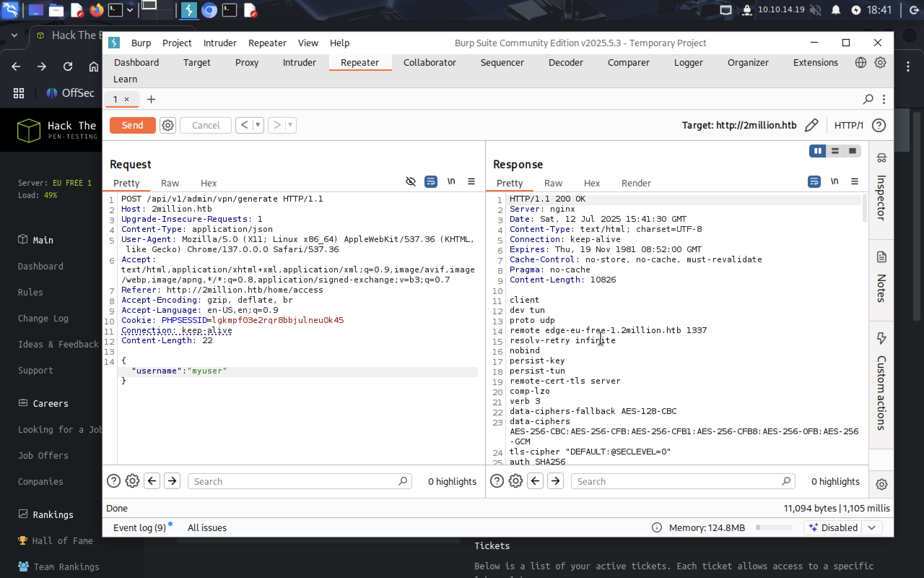Select the side-by-side layout view button

(x=818, y=151)
